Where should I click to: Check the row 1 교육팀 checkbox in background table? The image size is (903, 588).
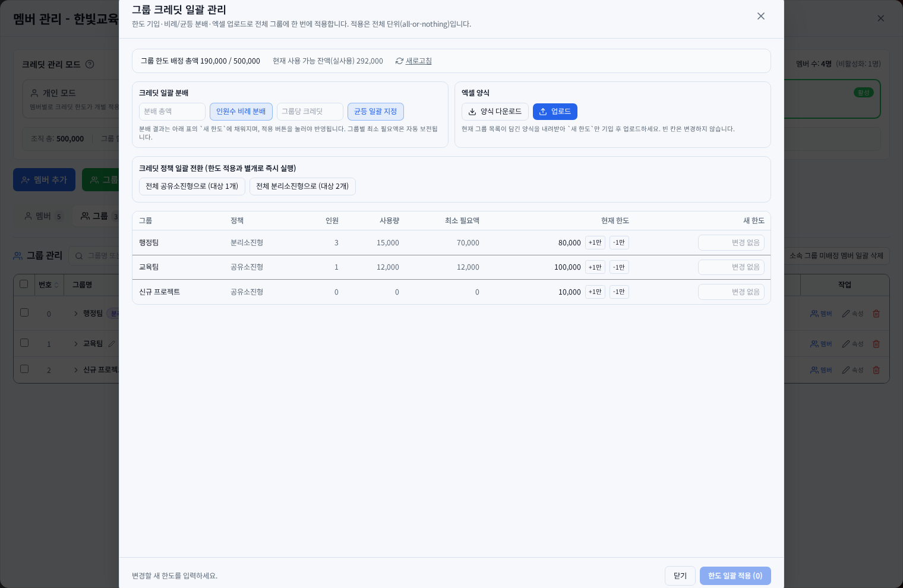[x=24, y=343]
